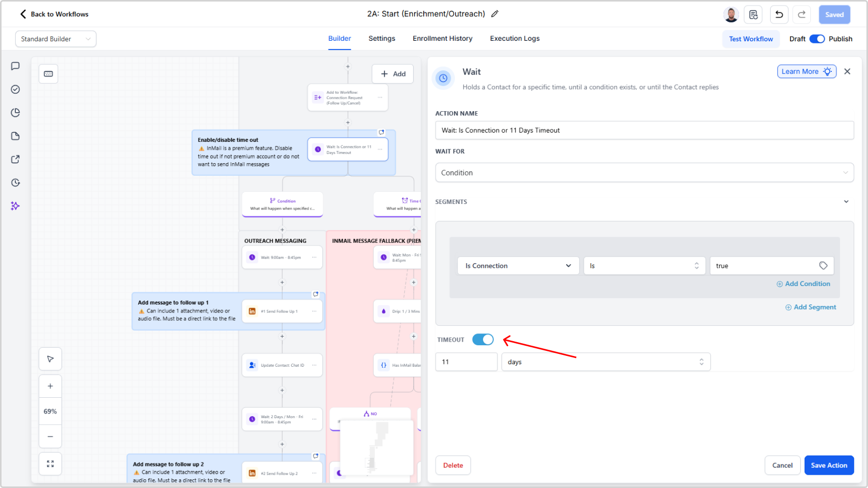Zoom in with the plus icon
This screenshot has height=488, width=868.
50,386
